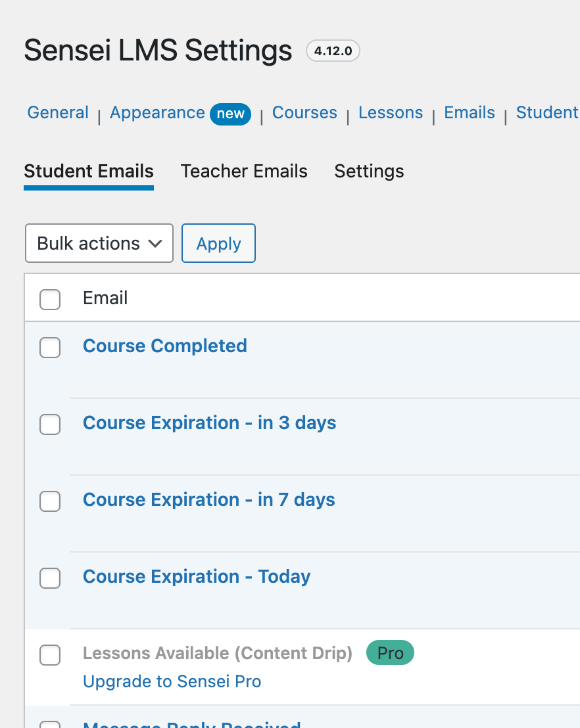Click the new badge next to Appearance
Image resolution: width=580 pixels, height=728 pixels.
click(230, 114)
